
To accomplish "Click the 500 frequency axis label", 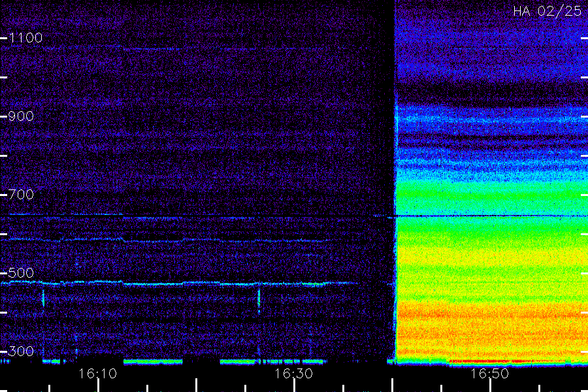I will click(21, 273).
